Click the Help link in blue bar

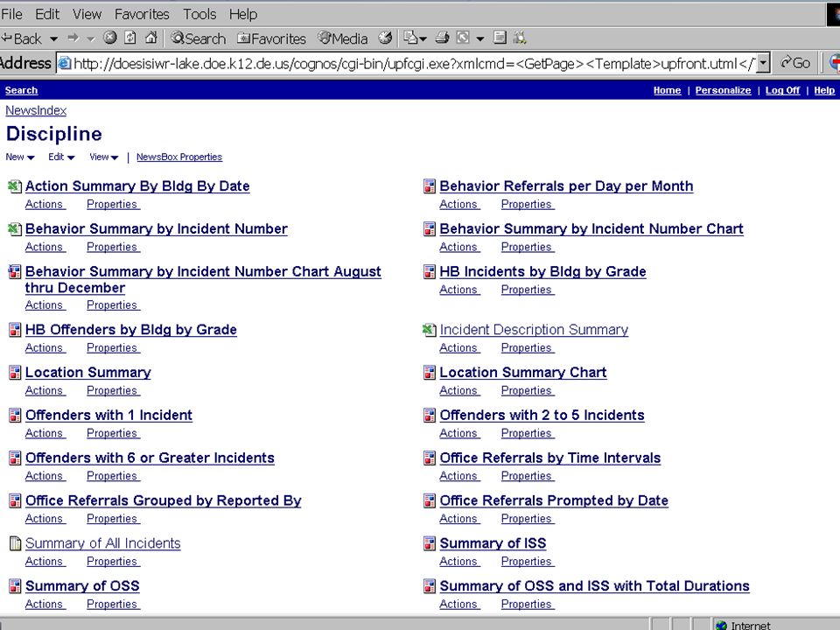pyautogui.click(x=824, y=90)
